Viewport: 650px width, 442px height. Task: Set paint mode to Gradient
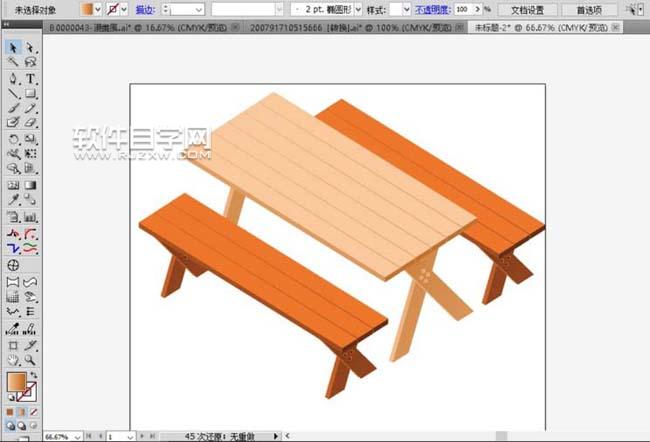(x=21, y=412)
